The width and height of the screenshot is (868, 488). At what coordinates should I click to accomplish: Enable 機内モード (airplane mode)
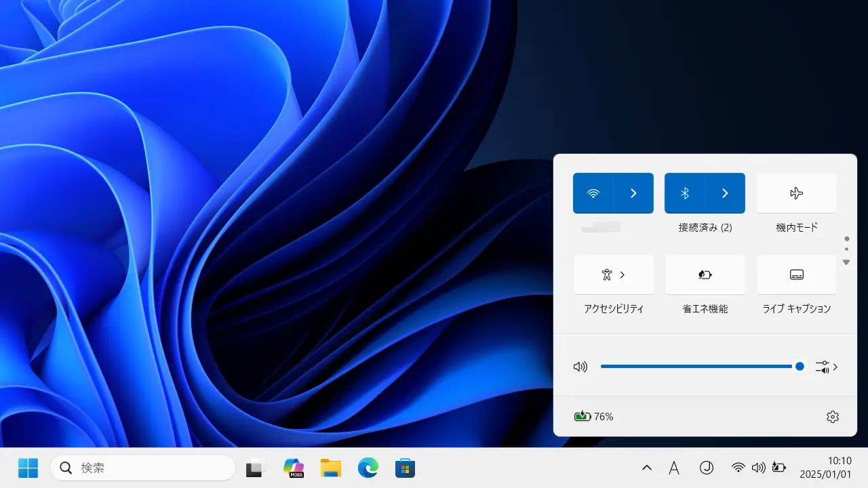pyautogui.click(x=795, y=193)
